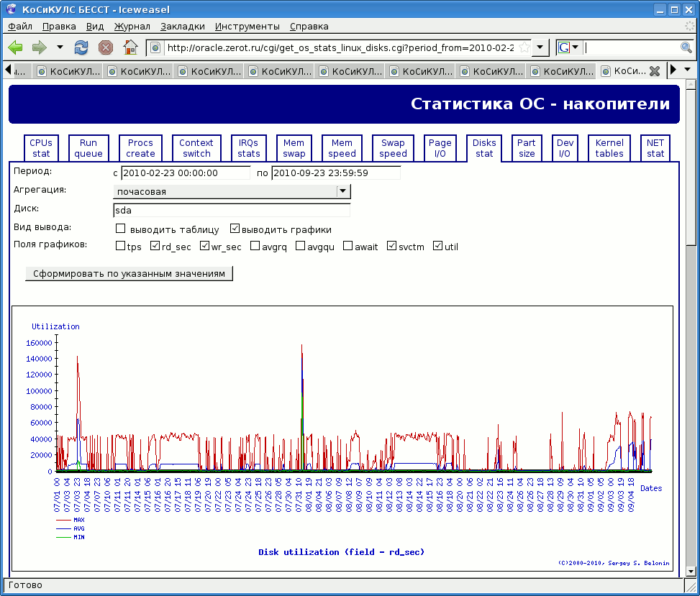
Task: Open the Журнал menu
Action: (132, 27)
